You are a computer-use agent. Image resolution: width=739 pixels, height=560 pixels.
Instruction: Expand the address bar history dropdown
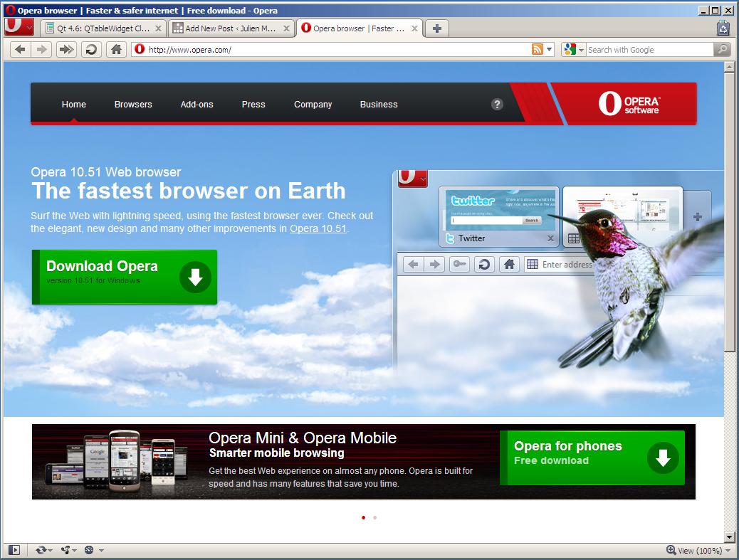click(x=549, y=49)
